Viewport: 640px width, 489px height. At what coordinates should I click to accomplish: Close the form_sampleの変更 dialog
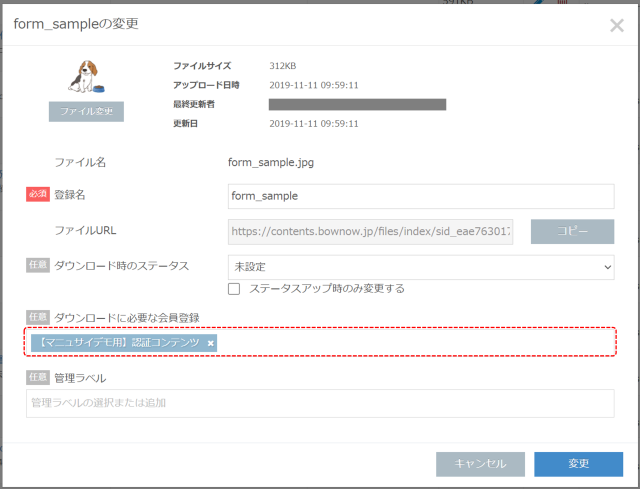(616, 25)
